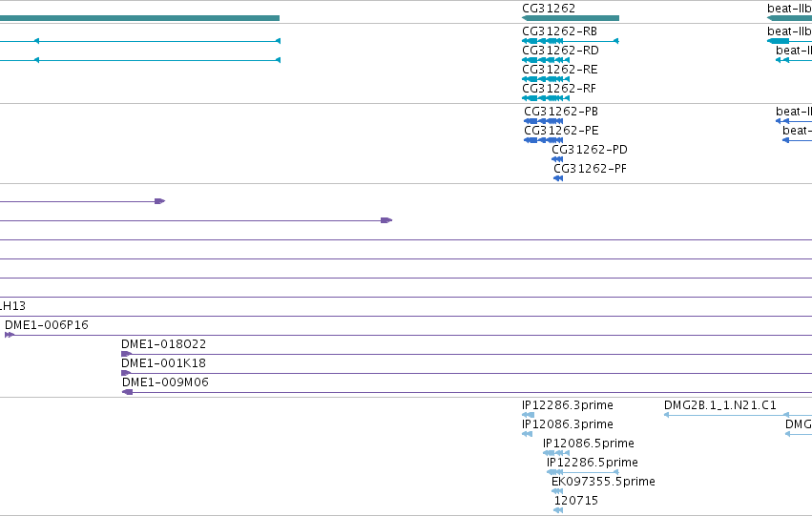This screenshot has height=516, width=812.
Task: Select protein CG31262-PF
Action: tap(590, 169)
